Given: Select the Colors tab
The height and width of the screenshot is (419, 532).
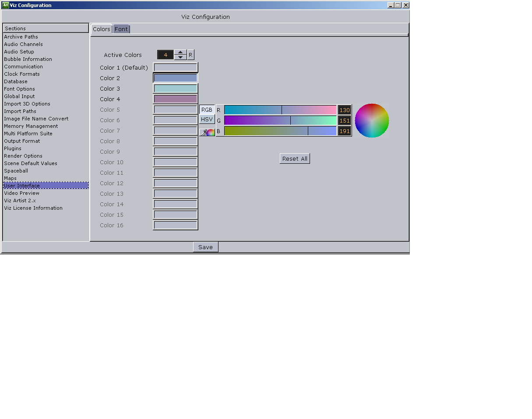Looking at the screenshot, I should pyautogui.click(x=101, y=29).
